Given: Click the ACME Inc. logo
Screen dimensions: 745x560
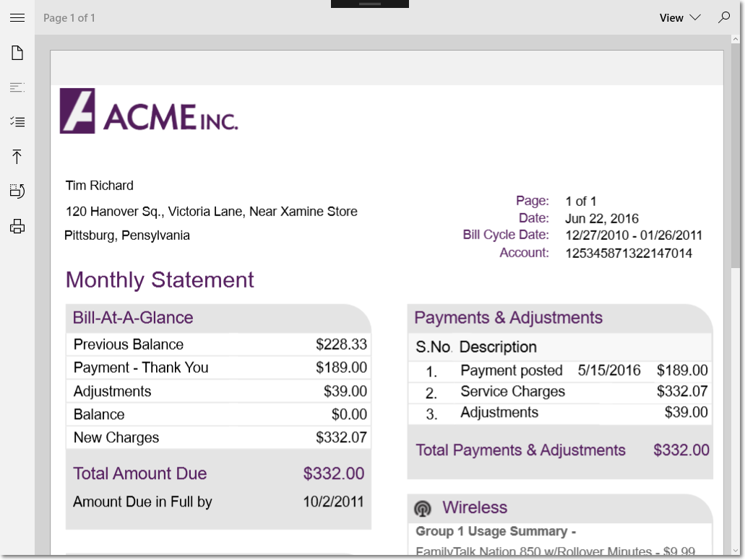Looking at the screenshot, I should coord(149,111).
